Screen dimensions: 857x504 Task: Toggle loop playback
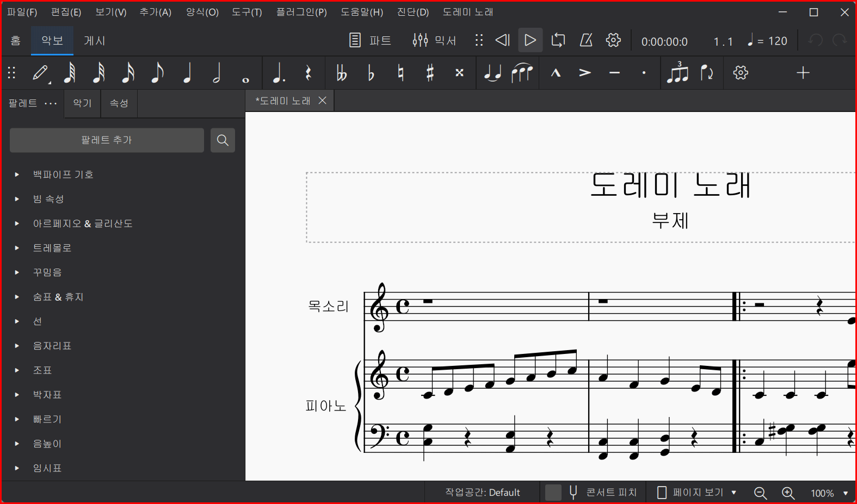[558, 40]
